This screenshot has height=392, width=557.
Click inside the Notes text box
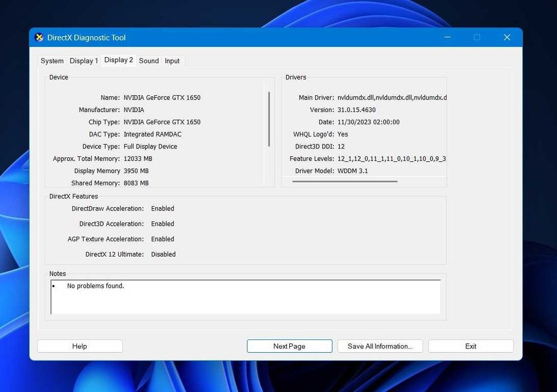click(246, 297)
